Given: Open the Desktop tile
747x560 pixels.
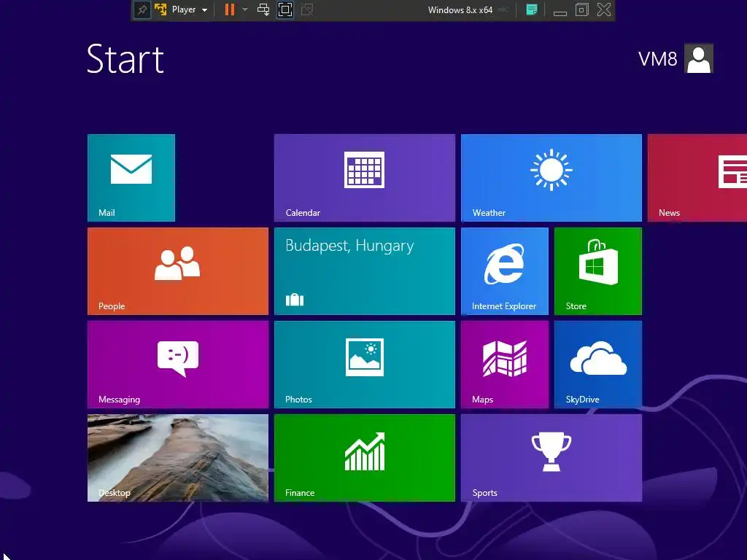Looking at the screenshot, I should click(178, 458).
